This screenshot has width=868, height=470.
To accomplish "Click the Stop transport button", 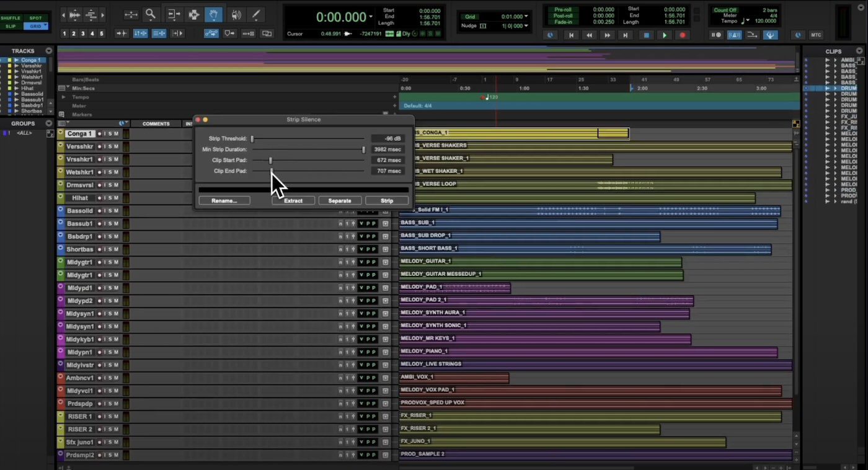I will 646,35.
